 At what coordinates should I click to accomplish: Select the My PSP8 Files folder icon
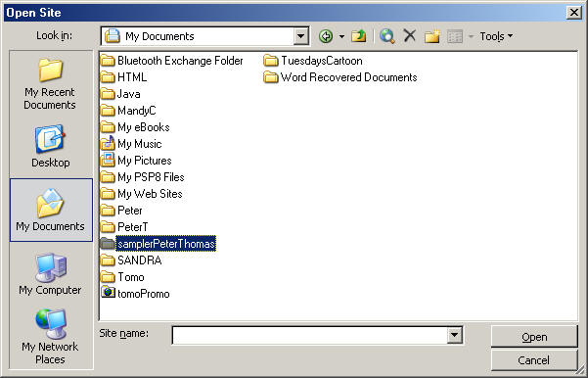pyautogui.click(x=108, y=177)
